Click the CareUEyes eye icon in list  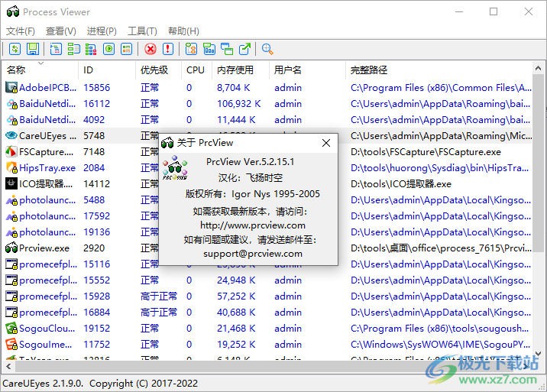(11, 135)
